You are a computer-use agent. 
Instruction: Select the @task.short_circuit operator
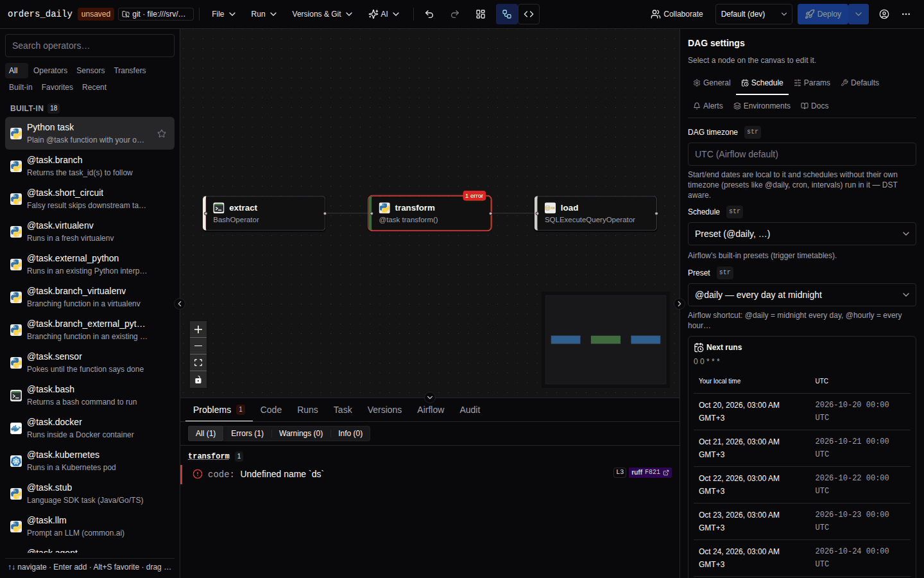90,198
